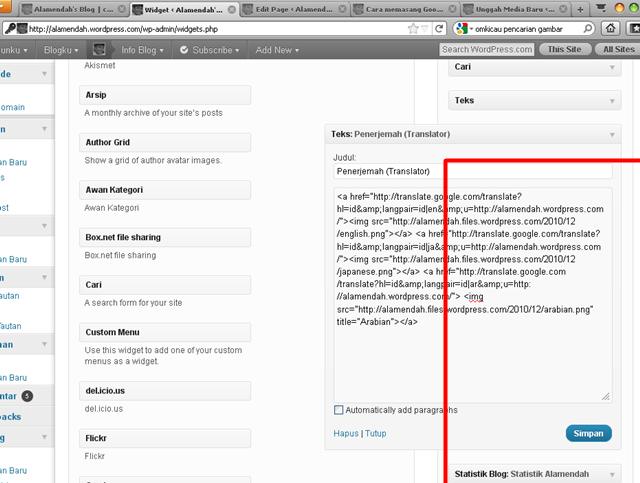Click the Hapus link

pos(346,433)
